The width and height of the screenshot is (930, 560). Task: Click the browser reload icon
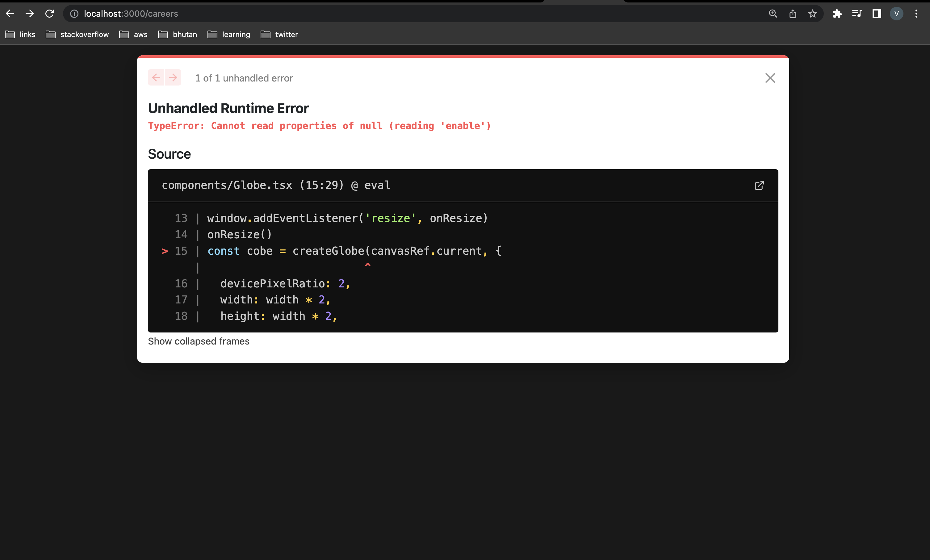[49, 14]
